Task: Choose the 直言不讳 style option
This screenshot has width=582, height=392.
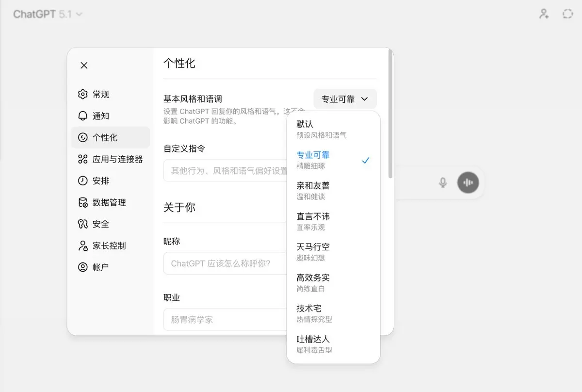Action: tap(334, 222)
